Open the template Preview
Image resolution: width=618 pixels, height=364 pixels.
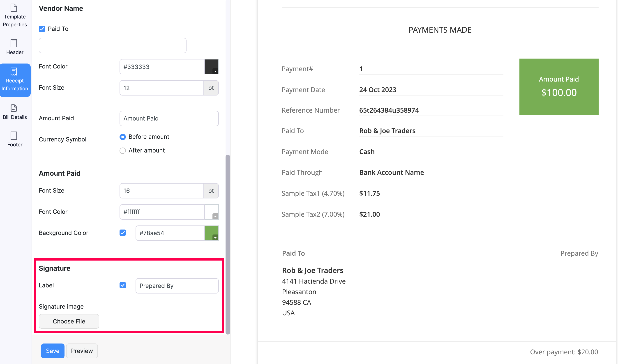[x=82, y=351]
